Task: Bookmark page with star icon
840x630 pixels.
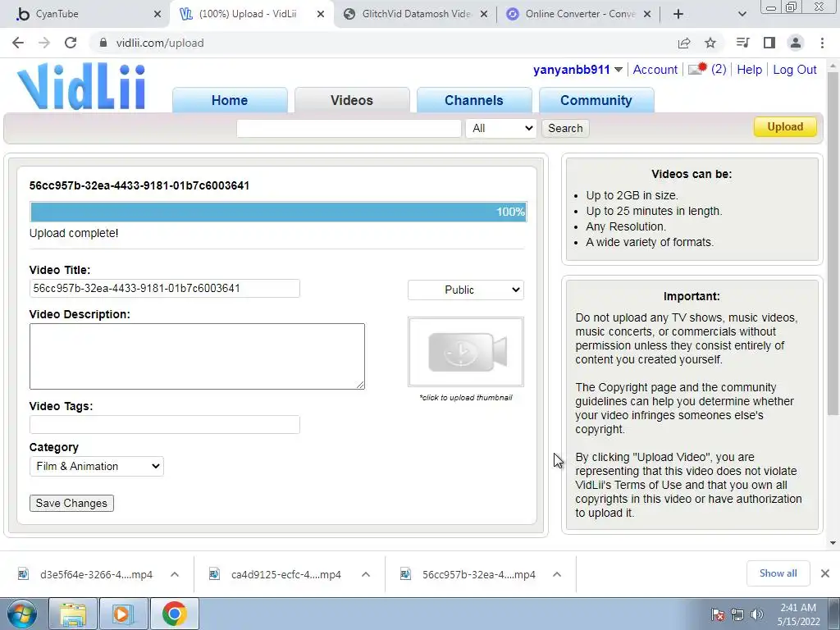Action: pyautogui.click(x=710, y=43)
